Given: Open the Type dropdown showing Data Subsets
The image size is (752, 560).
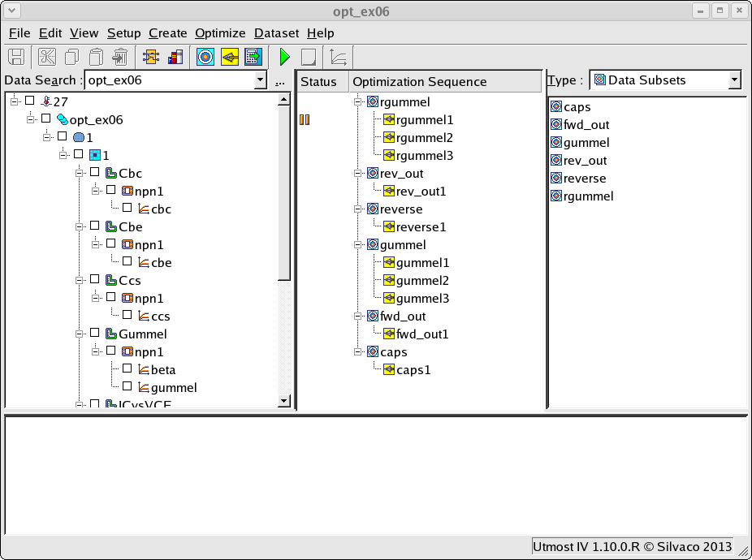Looking at the screenshot, I should coord(735,80).
